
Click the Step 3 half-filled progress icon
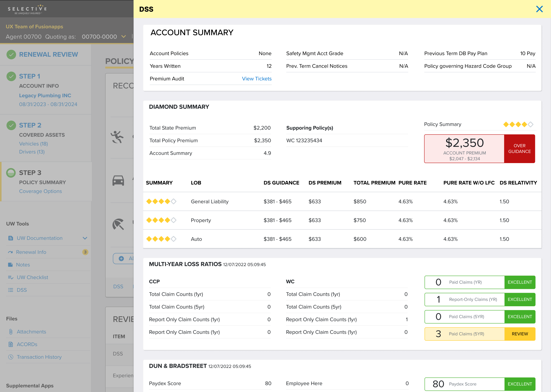point(11,173)
